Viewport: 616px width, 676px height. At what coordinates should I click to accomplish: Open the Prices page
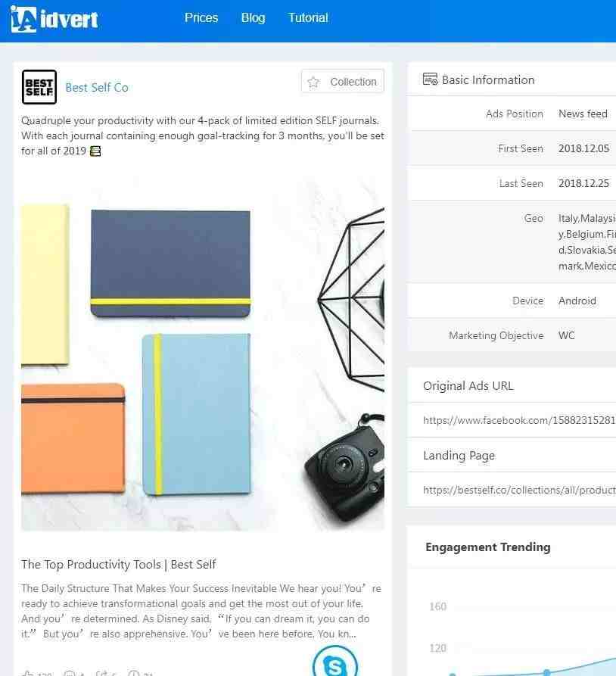tap(201, 17)
